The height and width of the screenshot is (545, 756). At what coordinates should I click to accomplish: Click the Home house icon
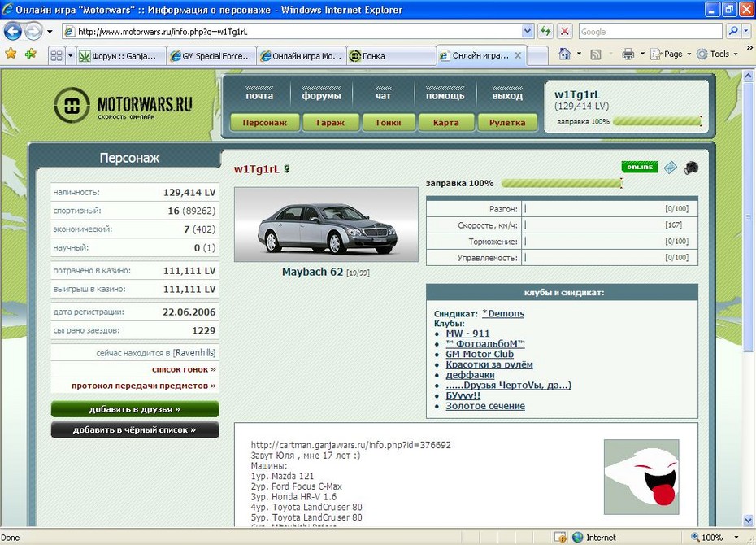point(565,54)
